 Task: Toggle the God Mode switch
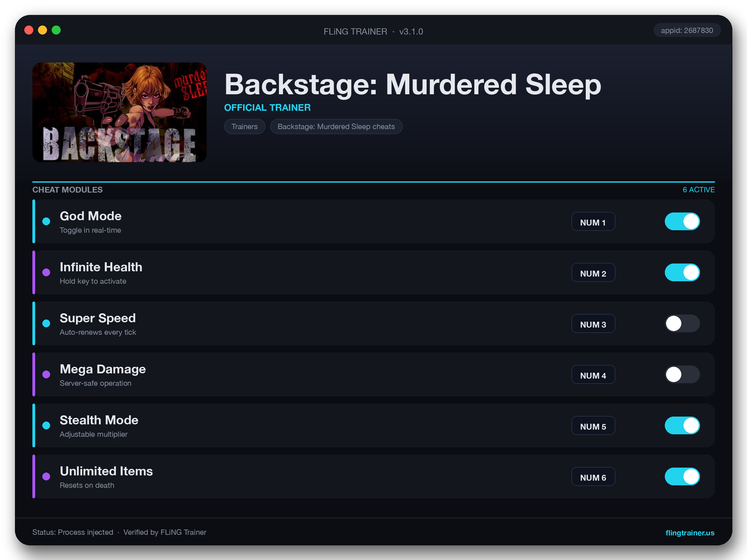682,222
